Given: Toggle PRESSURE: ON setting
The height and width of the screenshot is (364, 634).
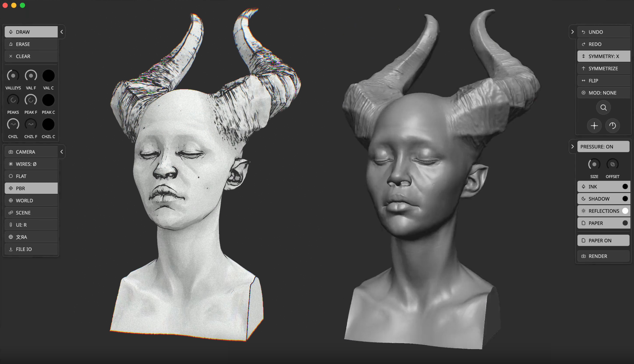Looking at the screenshot, I should point(603,147).
